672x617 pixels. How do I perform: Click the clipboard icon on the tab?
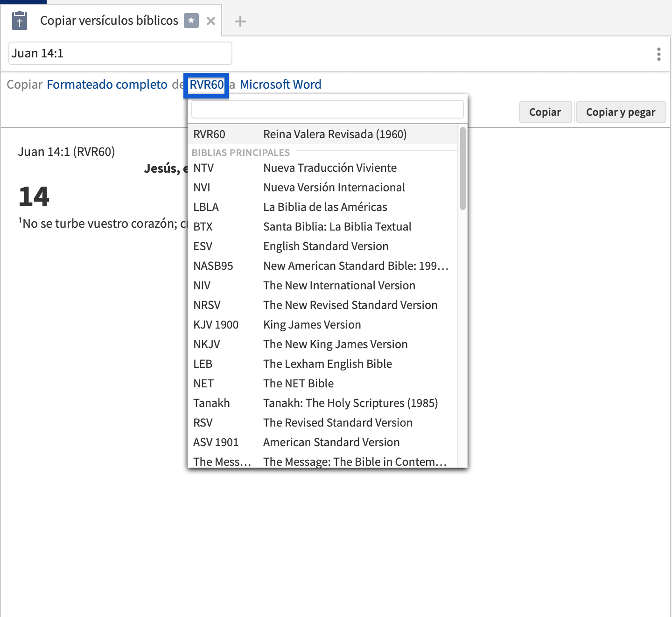click(x=20, y=21)
